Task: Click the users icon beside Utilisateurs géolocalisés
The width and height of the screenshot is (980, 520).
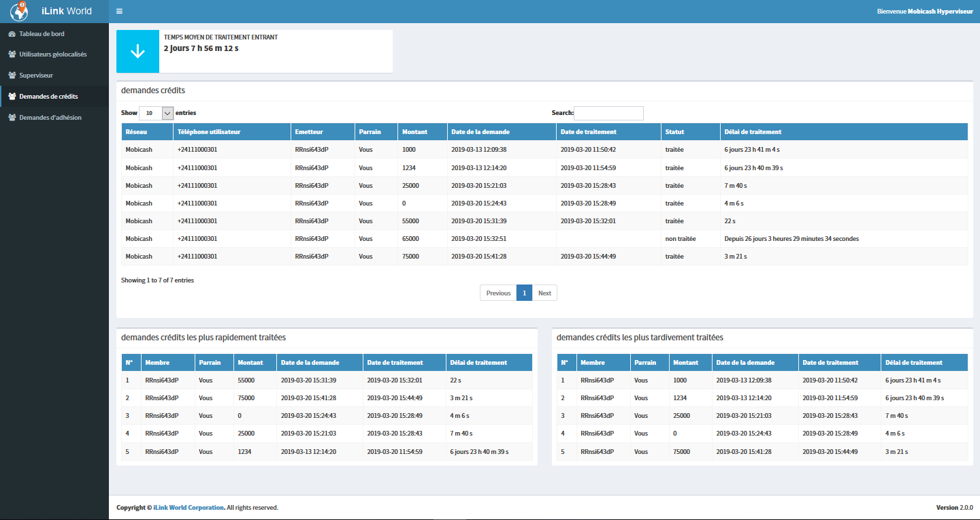Action: coord(12,54)
